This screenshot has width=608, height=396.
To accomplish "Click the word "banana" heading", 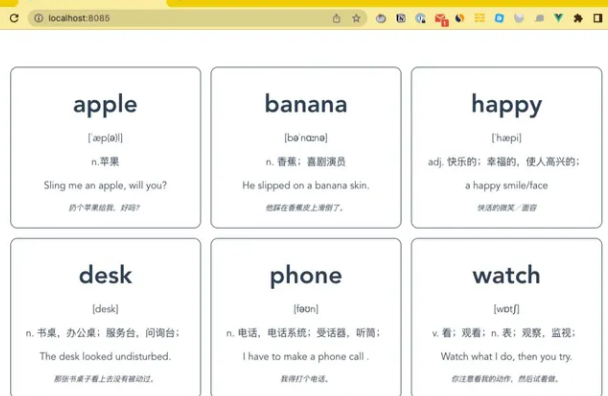I will coord(306,104).
